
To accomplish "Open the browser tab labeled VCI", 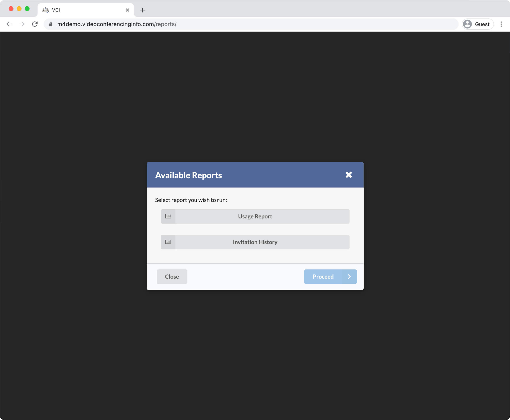I will pyautogui.click(x=84, y=9).
